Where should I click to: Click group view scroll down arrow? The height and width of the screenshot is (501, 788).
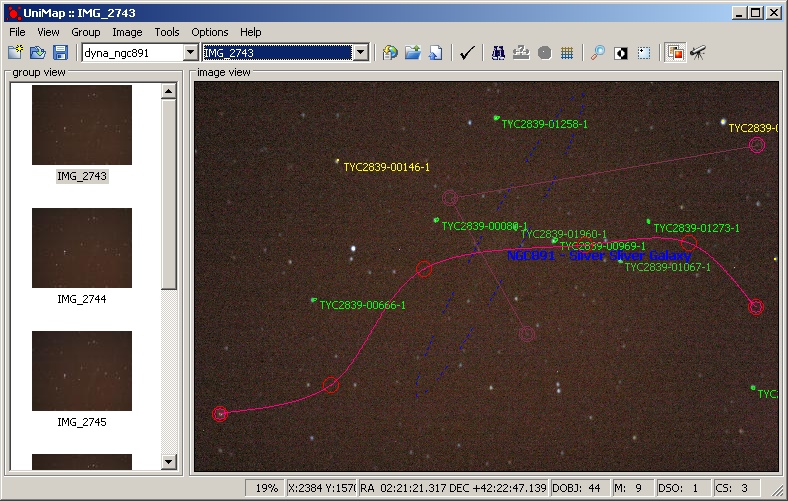(168, 461)
